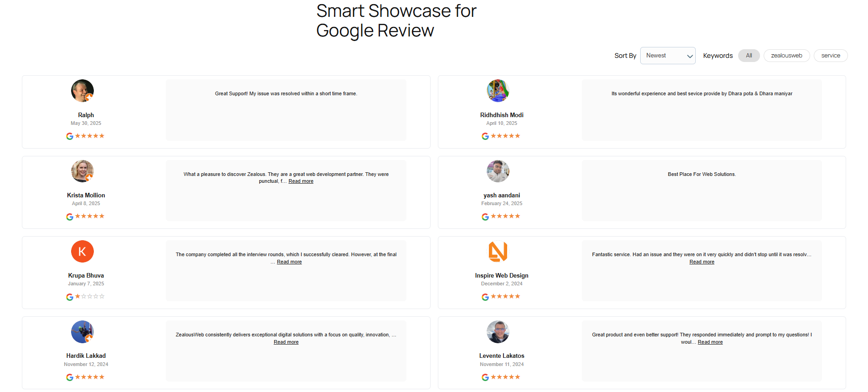Click Levente Lakatos's profile photo
This screenshot has height=392, width=868.
click(498, 332)
